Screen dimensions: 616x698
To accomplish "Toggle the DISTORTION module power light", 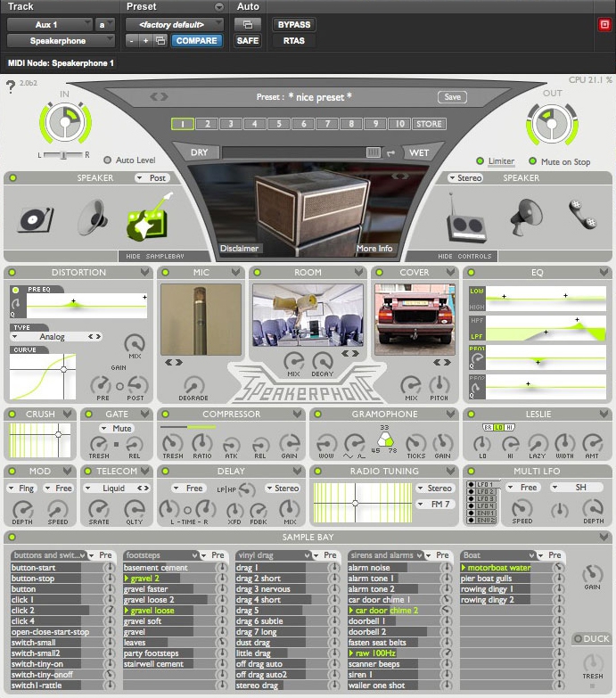I will click(12, 272).
